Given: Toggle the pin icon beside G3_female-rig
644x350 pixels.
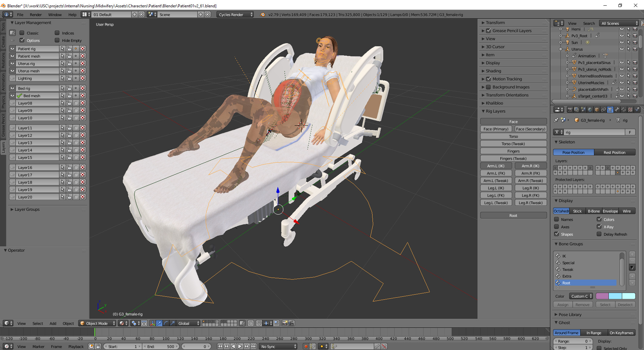Looking at the screenshot, I should coord(556,120).
